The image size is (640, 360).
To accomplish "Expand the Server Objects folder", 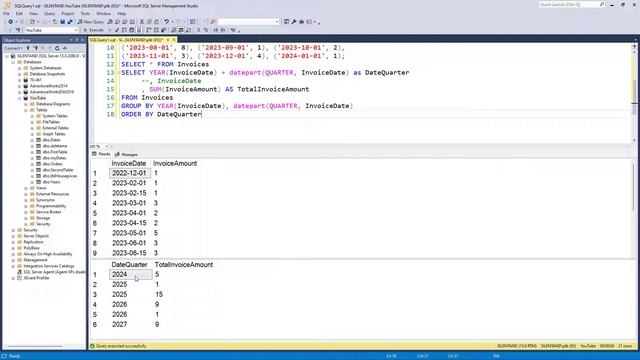I will (x=13, y=236).
